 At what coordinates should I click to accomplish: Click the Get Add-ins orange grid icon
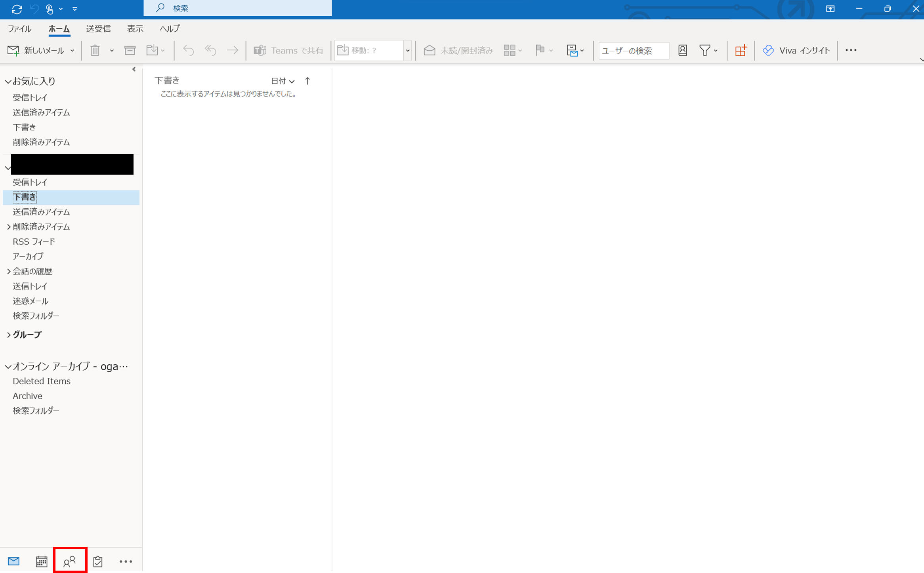point(741,50)
